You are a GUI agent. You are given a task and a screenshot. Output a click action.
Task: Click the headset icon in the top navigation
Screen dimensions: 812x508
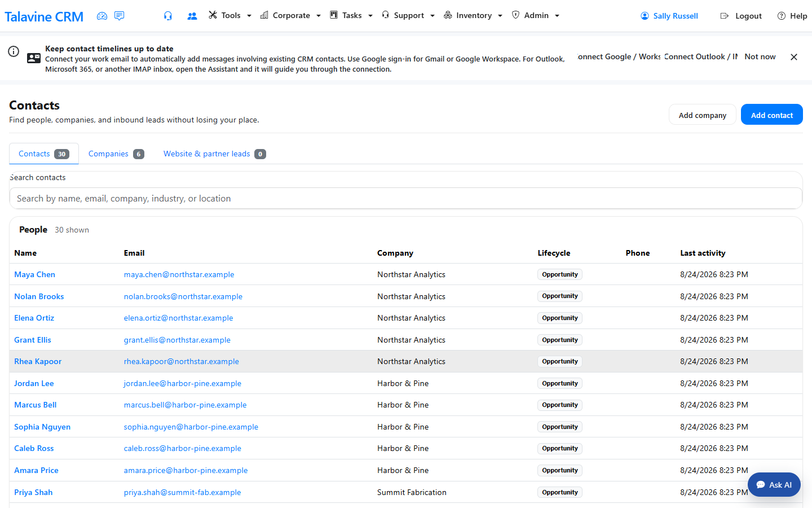tap(168, 16)
